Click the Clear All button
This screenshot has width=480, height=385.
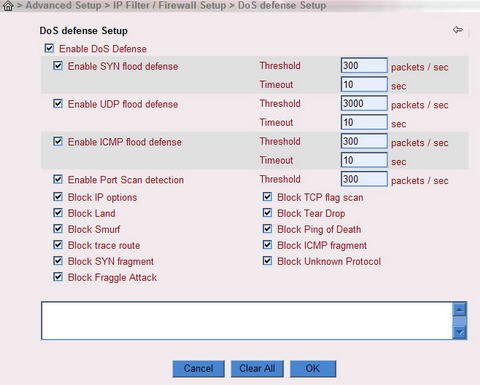(257, 368)
